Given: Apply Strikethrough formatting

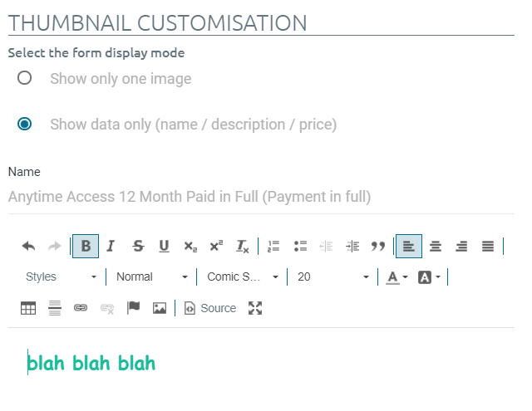Looking at the screenshot, I should coord(138,247).
